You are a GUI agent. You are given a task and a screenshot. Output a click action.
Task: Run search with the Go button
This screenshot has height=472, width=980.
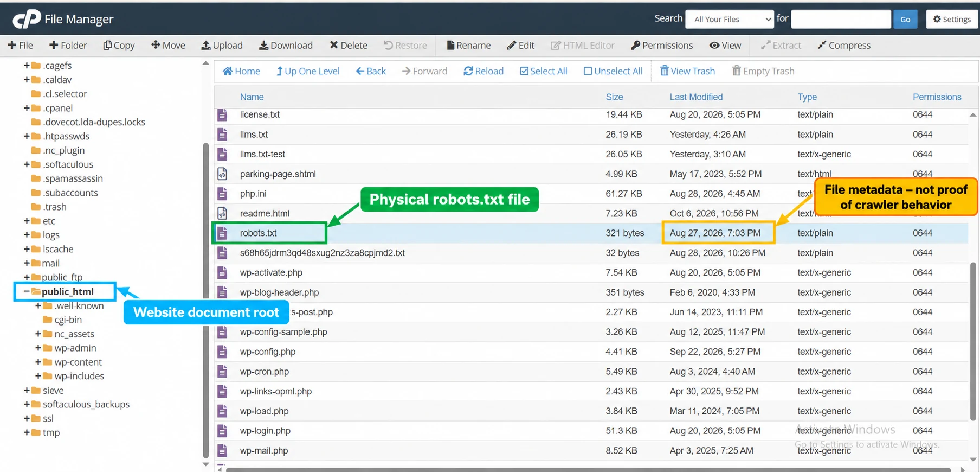point(905,19)
